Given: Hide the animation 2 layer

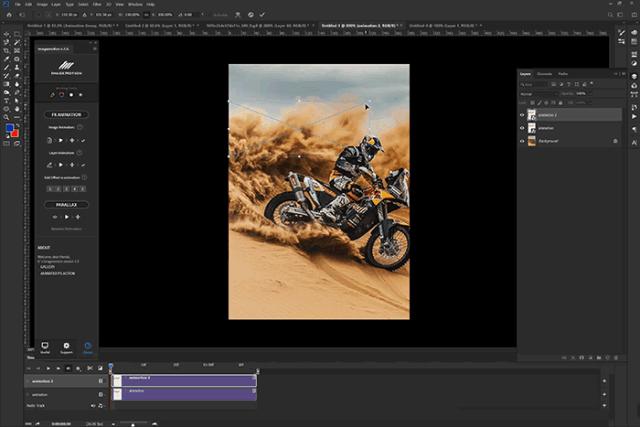Looking at the screenshot, I should [x=521, y=115].
